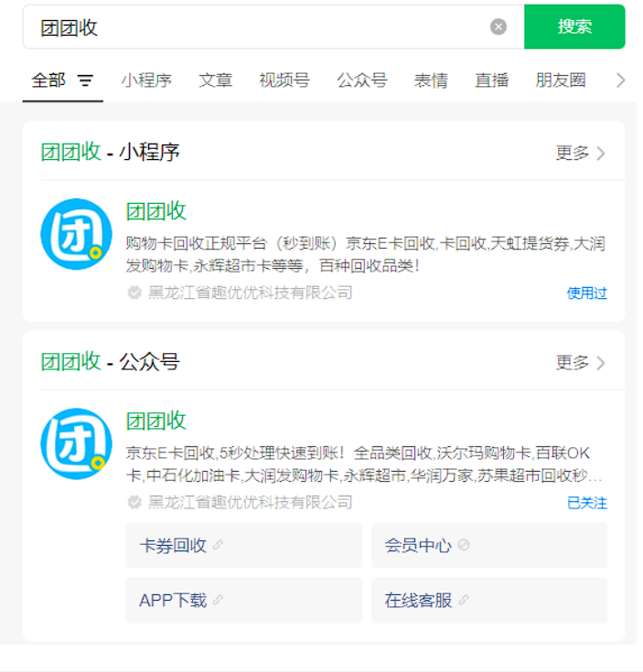Click the green 搜索 button
This screenshot has height=672, width=643.
click(x=574, y=27)
